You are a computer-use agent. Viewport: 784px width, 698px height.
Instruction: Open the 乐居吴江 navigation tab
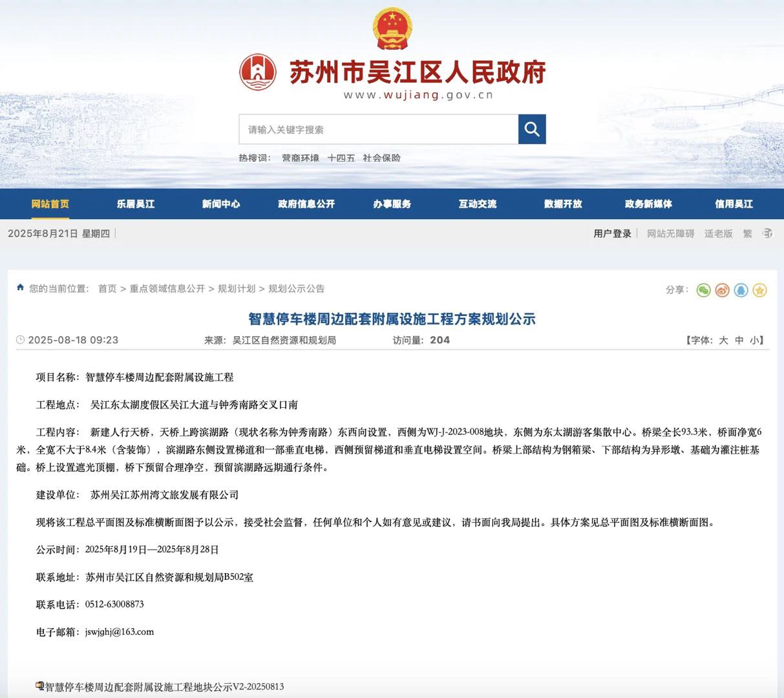pyautogui.click(x=136, y=204)
